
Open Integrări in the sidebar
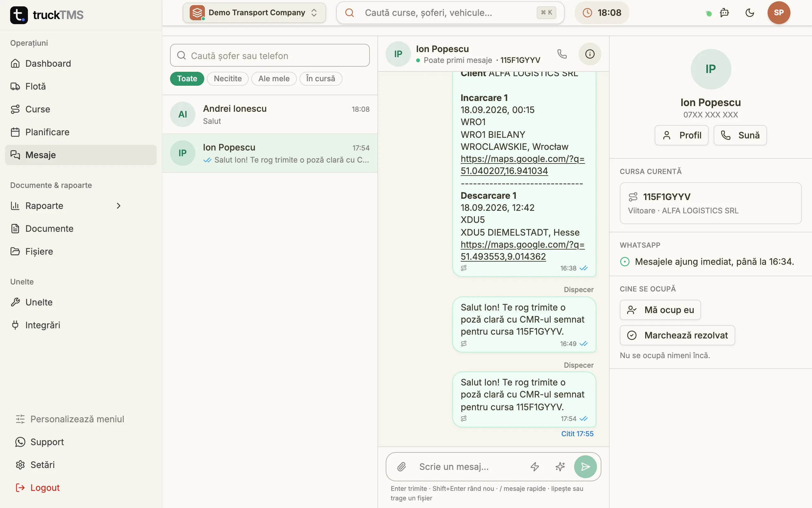[81, 325]
